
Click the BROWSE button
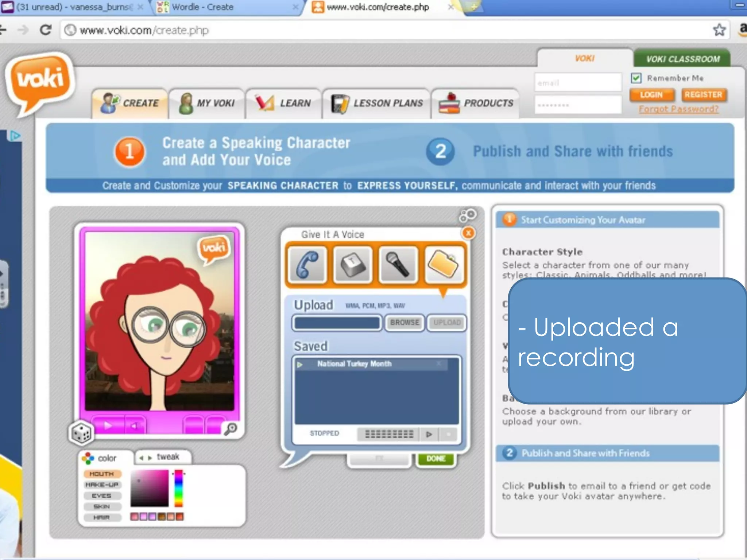point(405,322)
